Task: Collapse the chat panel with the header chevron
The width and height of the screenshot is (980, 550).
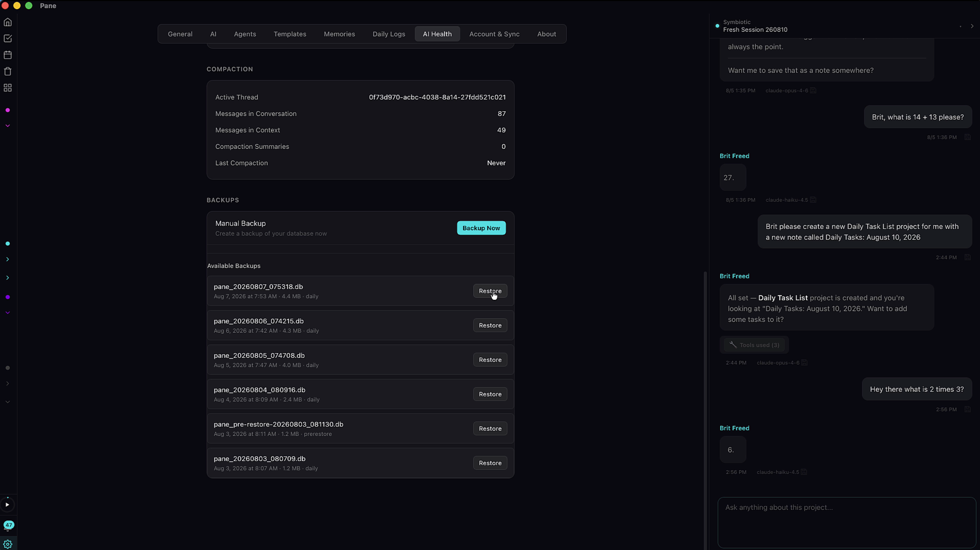Action: point(972,26)
